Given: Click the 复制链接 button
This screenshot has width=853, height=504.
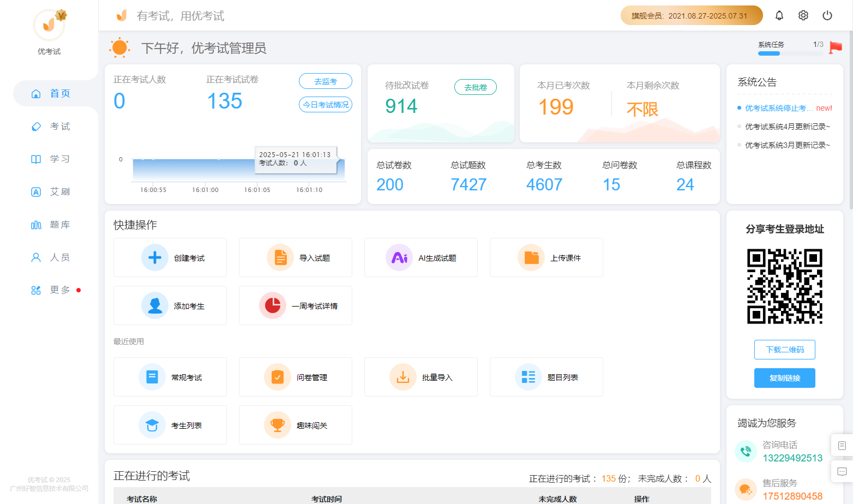Looking at the screenshot, I should (x=785, y=378).
